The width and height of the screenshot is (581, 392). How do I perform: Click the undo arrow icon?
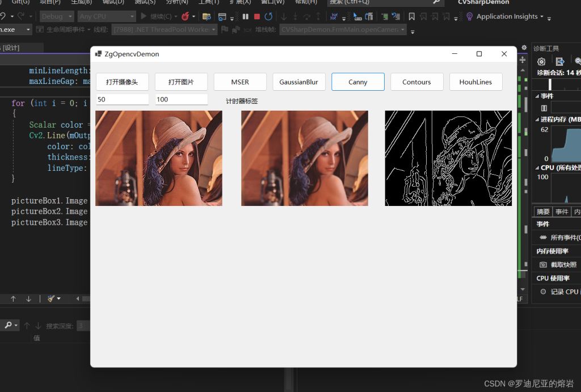(3, 16)
